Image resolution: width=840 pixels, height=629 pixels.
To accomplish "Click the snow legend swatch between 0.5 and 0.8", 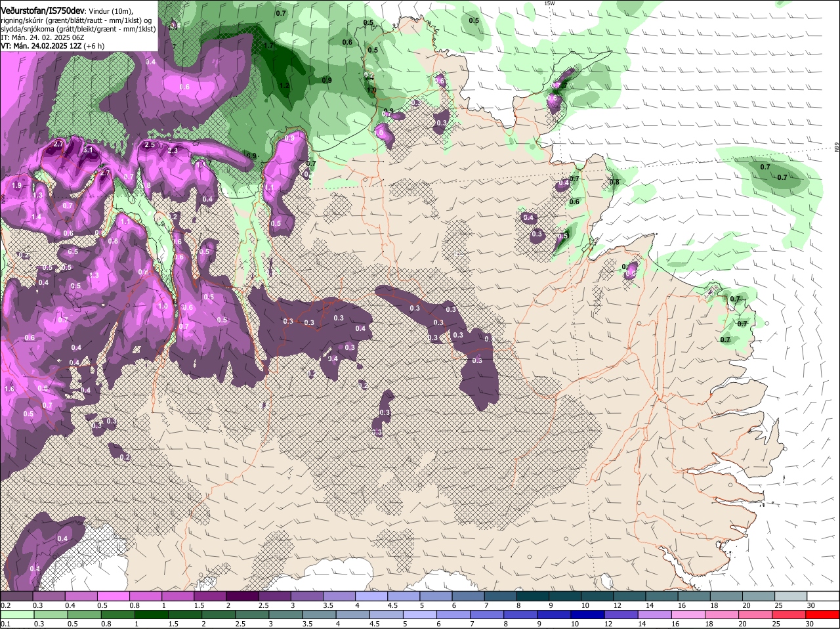I will pyautogui.click(x=114, y=596).
